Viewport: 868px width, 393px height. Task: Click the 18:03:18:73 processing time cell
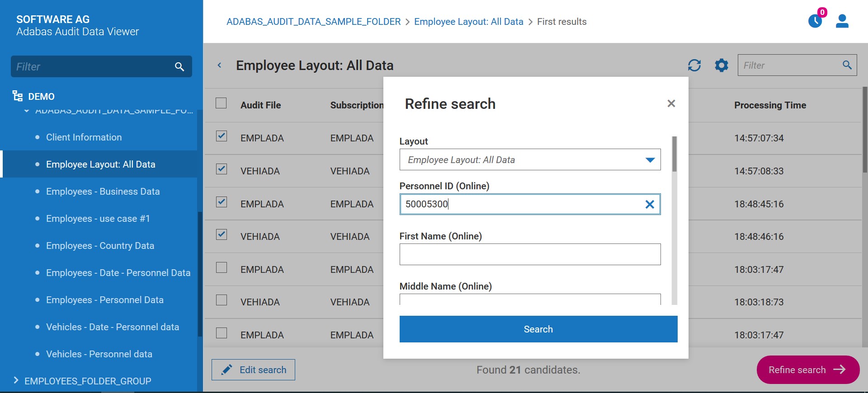pyautogui.click(x=759, y=302)
